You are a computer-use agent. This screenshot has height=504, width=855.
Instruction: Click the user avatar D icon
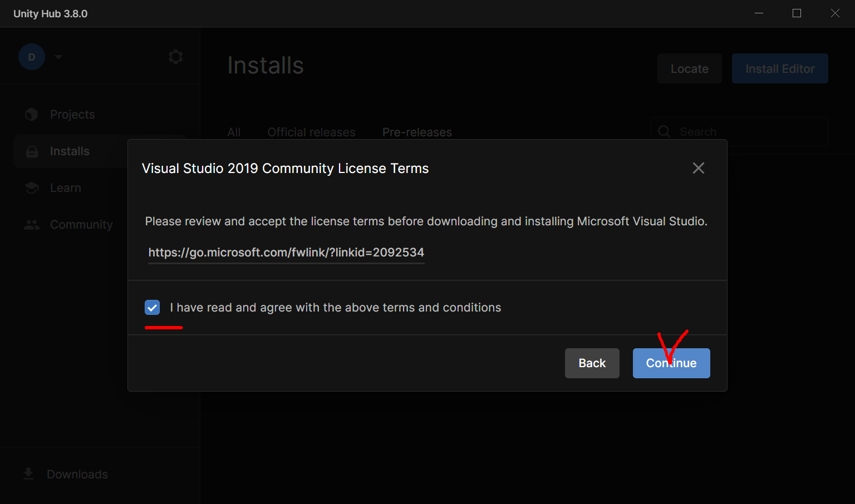(x=32, y=57)
